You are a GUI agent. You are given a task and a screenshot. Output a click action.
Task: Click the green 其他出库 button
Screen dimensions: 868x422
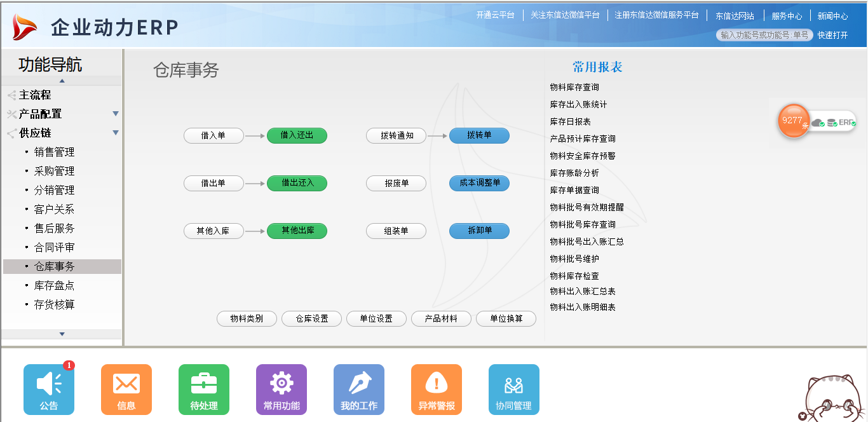pyautogui.click(x=297, y=231)
